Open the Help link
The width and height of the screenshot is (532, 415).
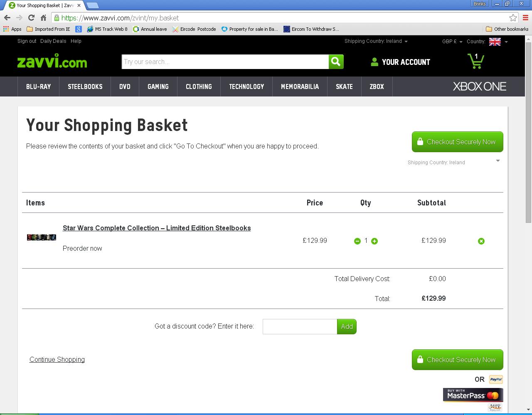(76, 41)
